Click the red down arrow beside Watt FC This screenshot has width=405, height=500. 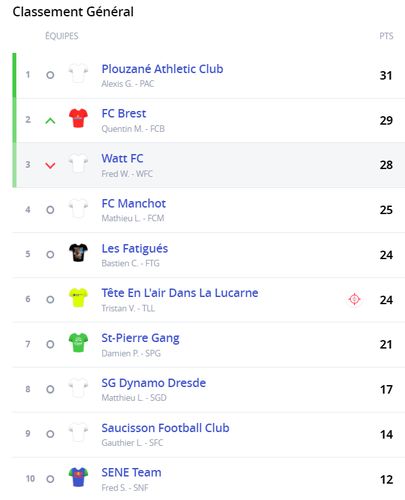pyautogui.click(x=50, y=165)
